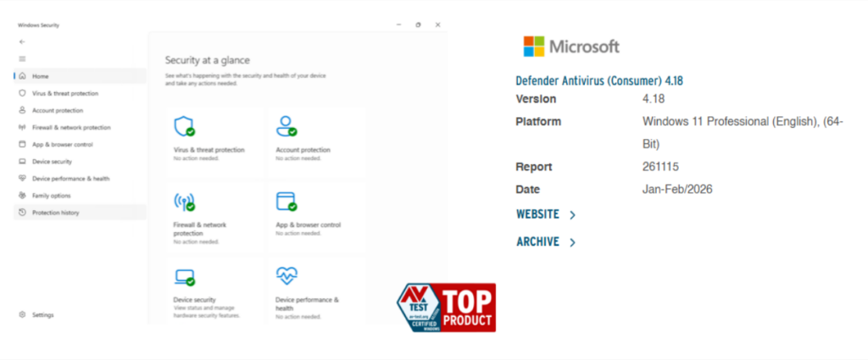
Task: Click the Microsoft logo
Action: click(571, 47)
